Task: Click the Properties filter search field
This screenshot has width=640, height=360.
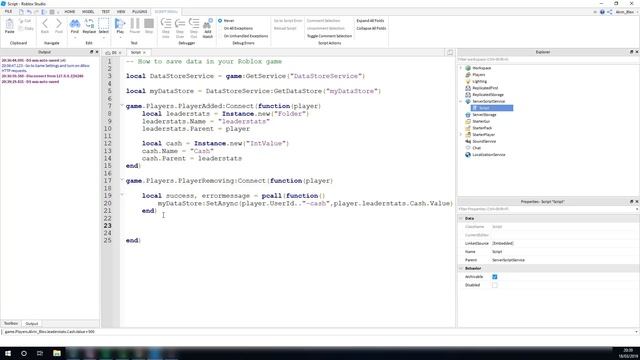Action: 547,209
